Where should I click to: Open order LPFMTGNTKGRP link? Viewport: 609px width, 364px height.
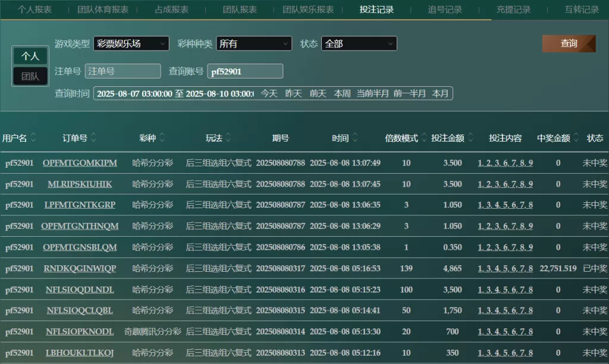coord(80,205)
